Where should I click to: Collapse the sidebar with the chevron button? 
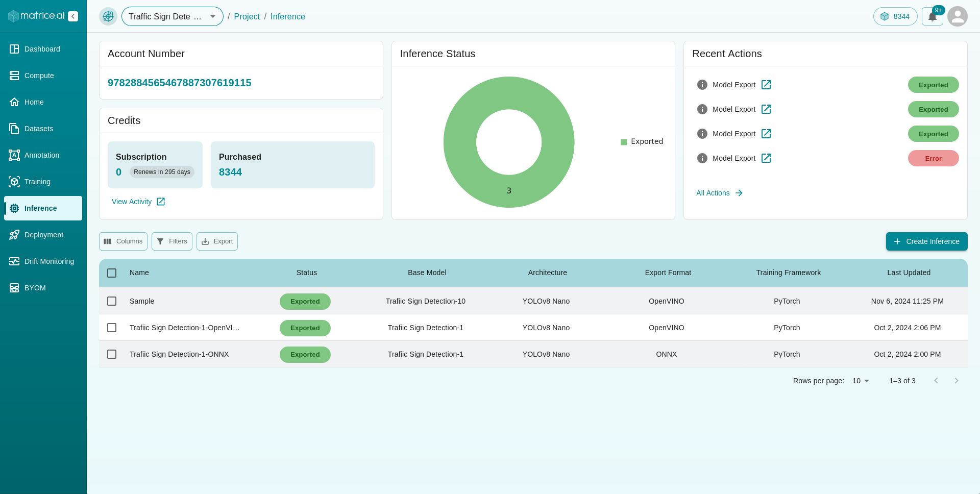73,16
